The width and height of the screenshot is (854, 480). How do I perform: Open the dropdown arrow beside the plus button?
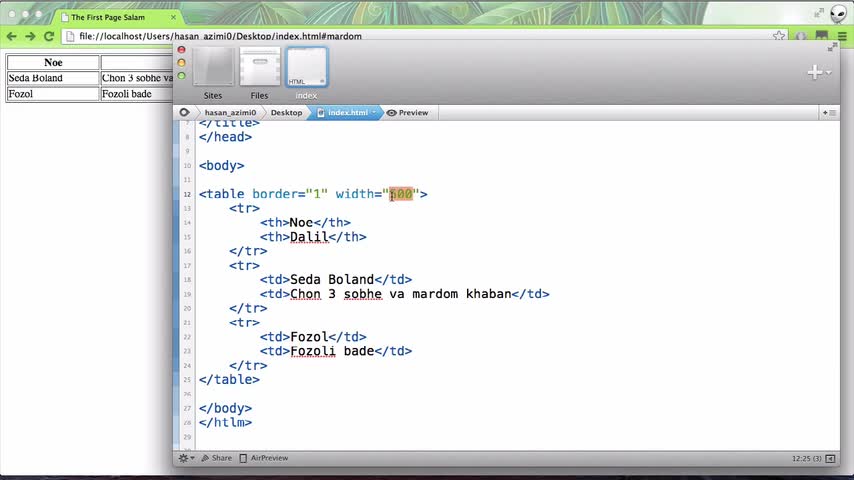coord(828,72)
